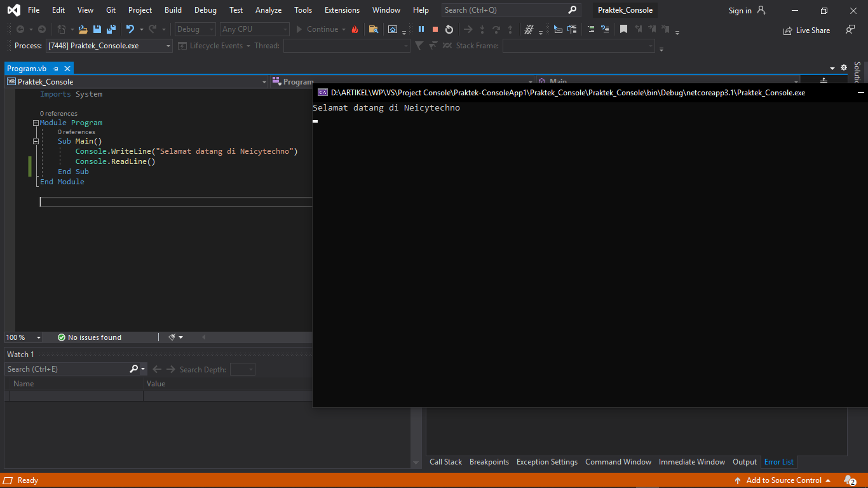
Task: Click the breakpoint settings icon with slashes
Action: [529, 29]
